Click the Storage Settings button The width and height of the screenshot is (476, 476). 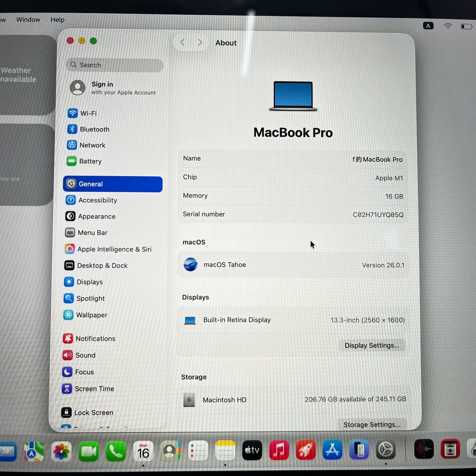pos(372,424)
